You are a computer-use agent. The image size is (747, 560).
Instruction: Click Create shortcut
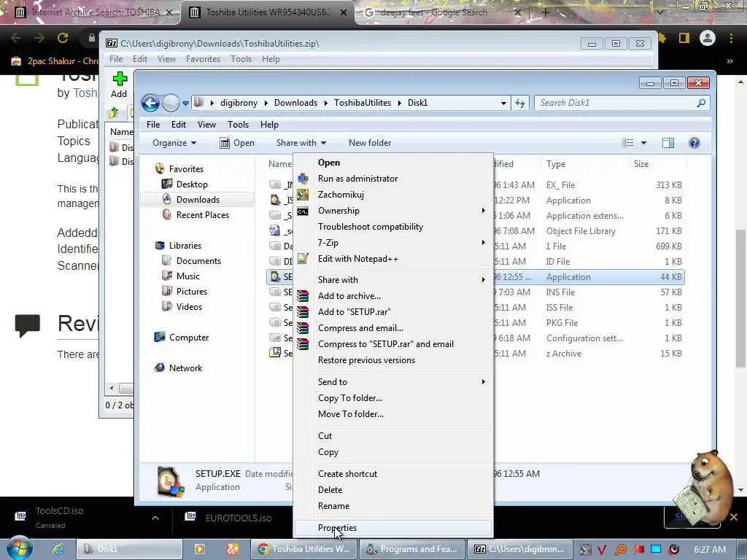(x=393, y=474)
